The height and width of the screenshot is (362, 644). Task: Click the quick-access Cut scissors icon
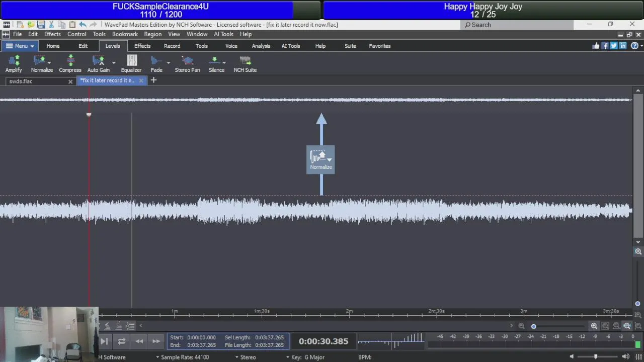point(51,25)
